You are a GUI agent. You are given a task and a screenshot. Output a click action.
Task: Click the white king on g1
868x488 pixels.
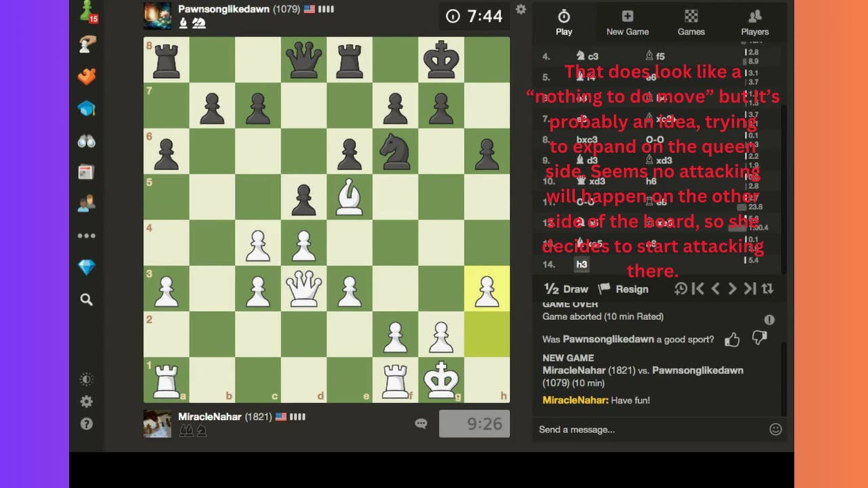pos(441,380)
